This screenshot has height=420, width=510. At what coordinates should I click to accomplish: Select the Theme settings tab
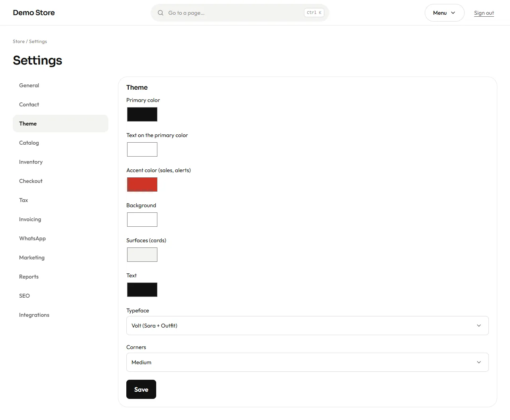tap(61, 124)
